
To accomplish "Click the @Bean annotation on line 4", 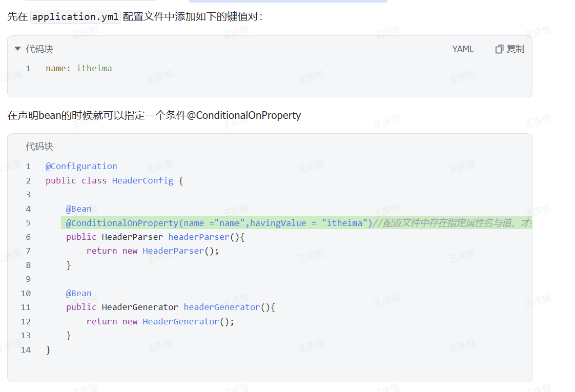I will [x=78, y=209].
